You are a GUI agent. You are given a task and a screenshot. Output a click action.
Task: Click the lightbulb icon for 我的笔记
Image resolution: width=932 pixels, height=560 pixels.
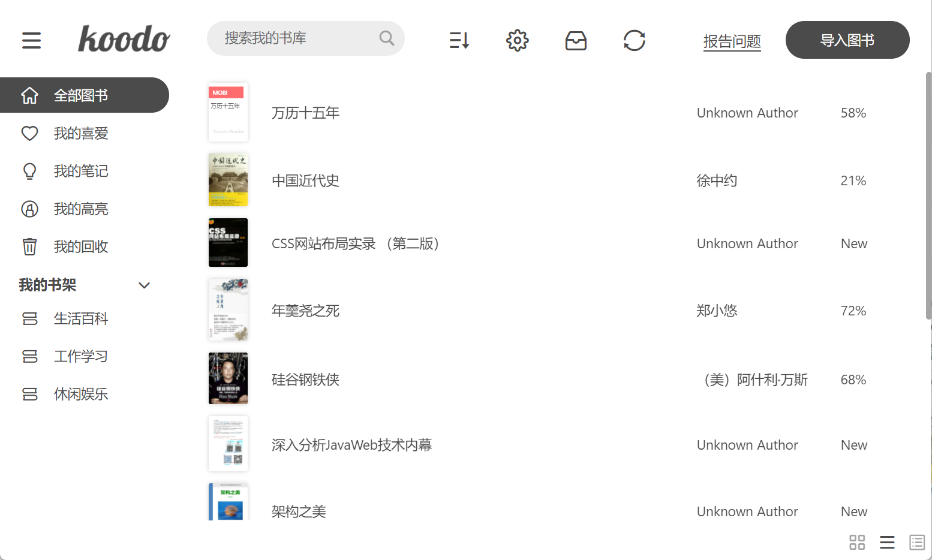pos(29,171)
